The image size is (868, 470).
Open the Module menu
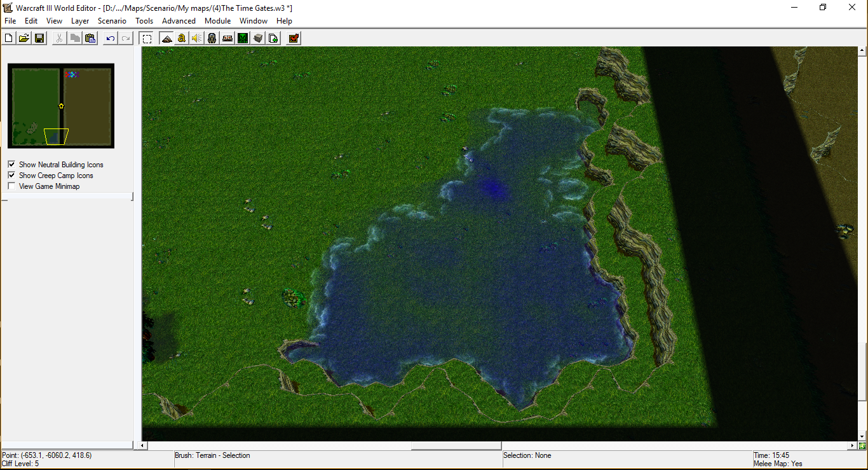click(218, 21)
